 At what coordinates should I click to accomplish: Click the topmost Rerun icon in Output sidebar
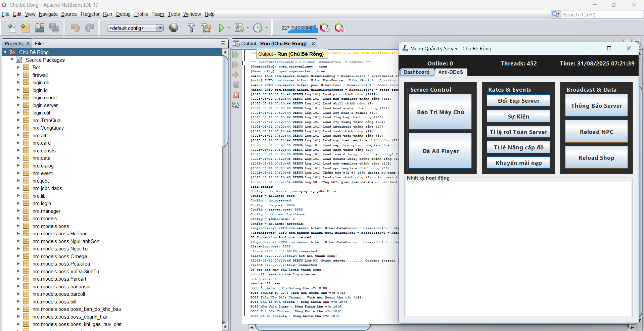[x=236, y=54]
